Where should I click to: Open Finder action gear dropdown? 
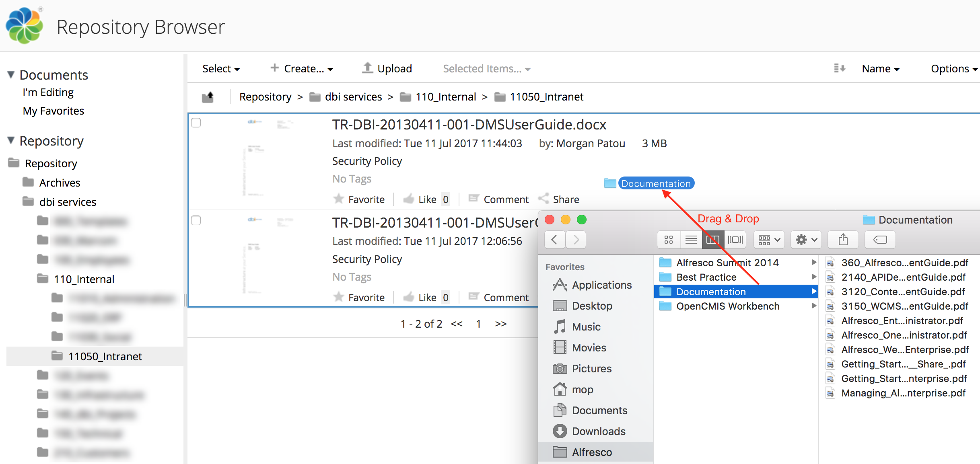coord(806,240)
